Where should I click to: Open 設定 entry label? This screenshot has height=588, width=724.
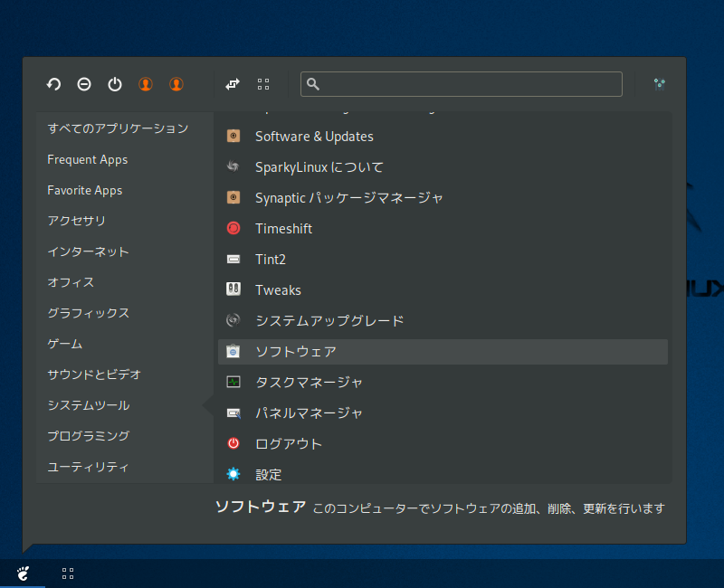(x=268, y=474)
